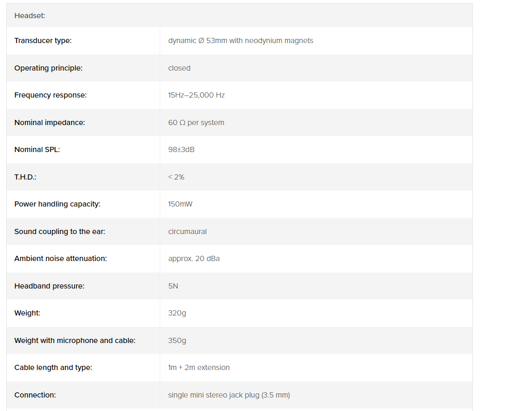
Task: Click the "Nominal impedance:" label
Action: (x=49, y=122)
